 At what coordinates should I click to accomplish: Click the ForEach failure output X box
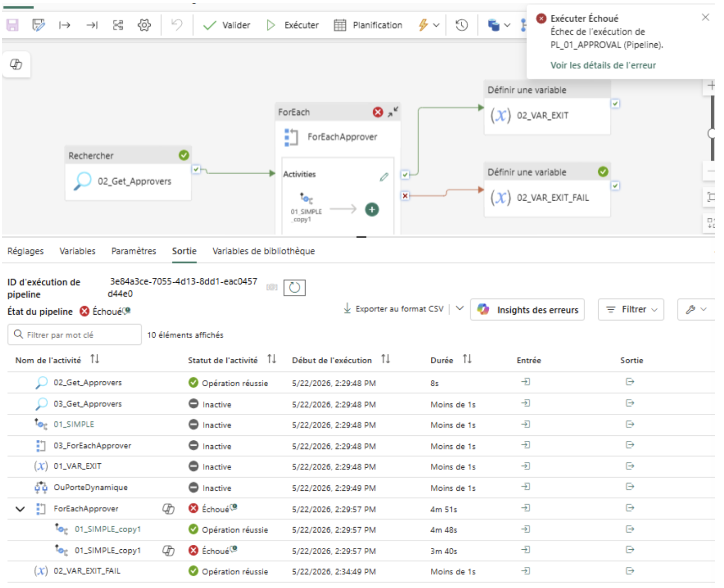405,196
